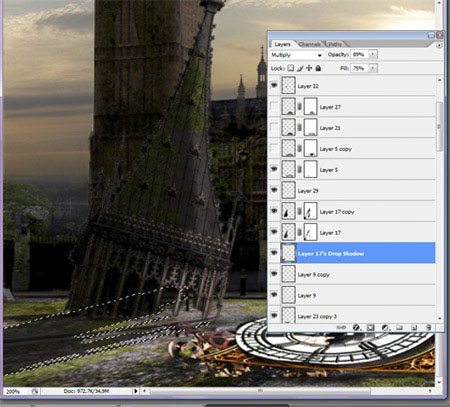Open the status bar document info arrow
This screenshot has width=450, height=407.
(135, 391)
